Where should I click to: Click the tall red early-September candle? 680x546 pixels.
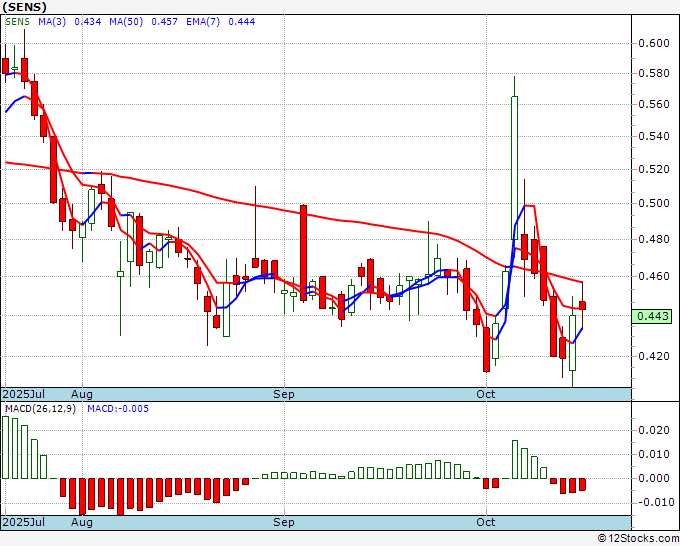coord(303,253)
